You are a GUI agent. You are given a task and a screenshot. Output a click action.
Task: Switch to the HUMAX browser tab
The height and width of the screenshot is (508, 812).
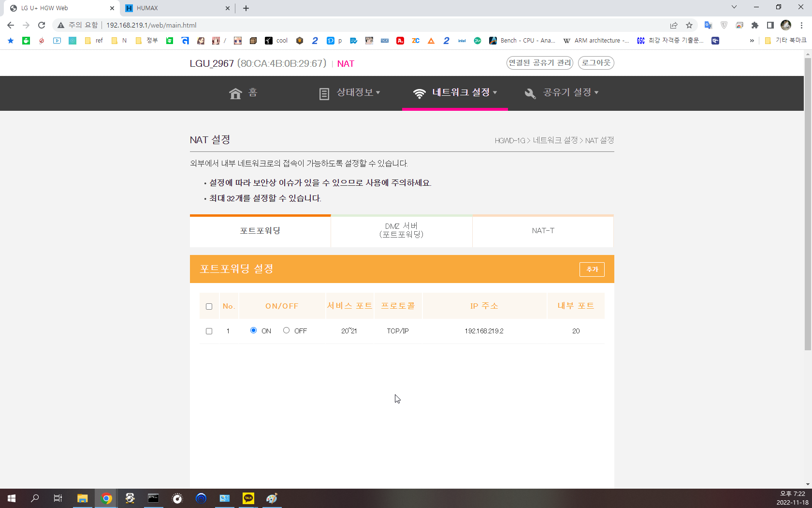pyautogui.click(x=177, y=8)
